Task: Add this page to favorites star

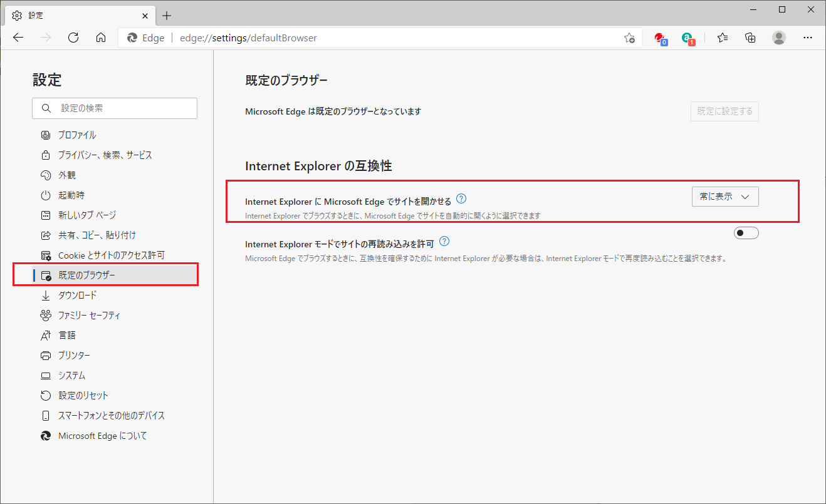Action: click(629, 38)
